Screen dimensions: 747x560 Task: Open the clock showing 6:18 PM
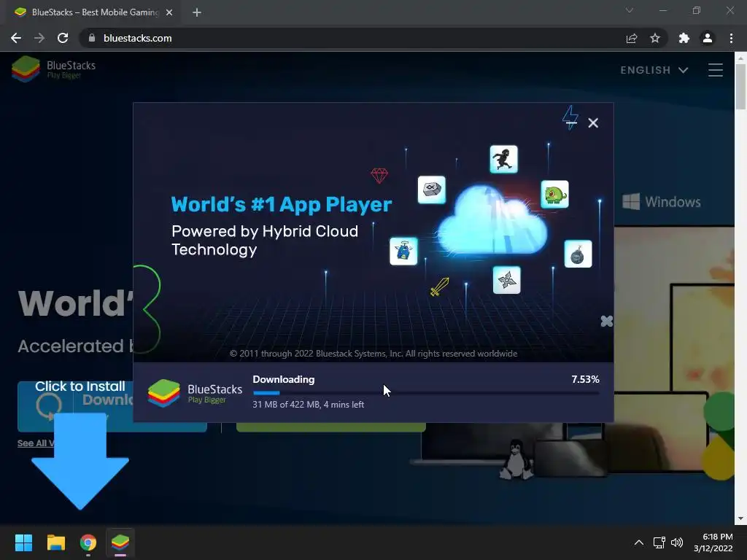pyautogui.click(x=713, y=542)
